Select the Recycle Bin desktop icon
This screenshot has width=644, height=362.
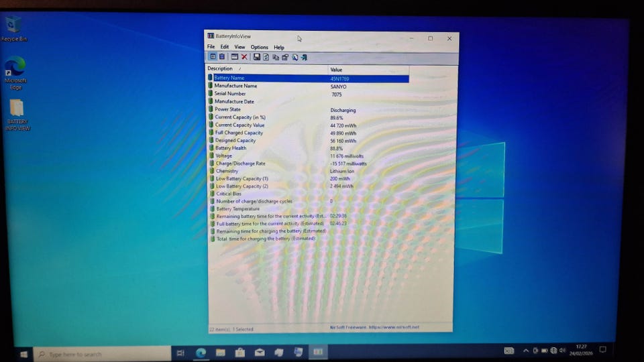click(14, 29)
